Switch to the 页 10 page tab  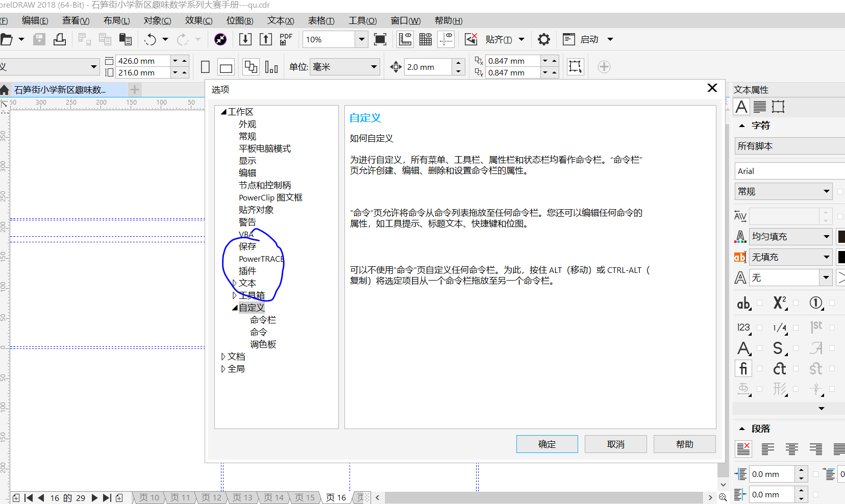(x=149, y=498)
